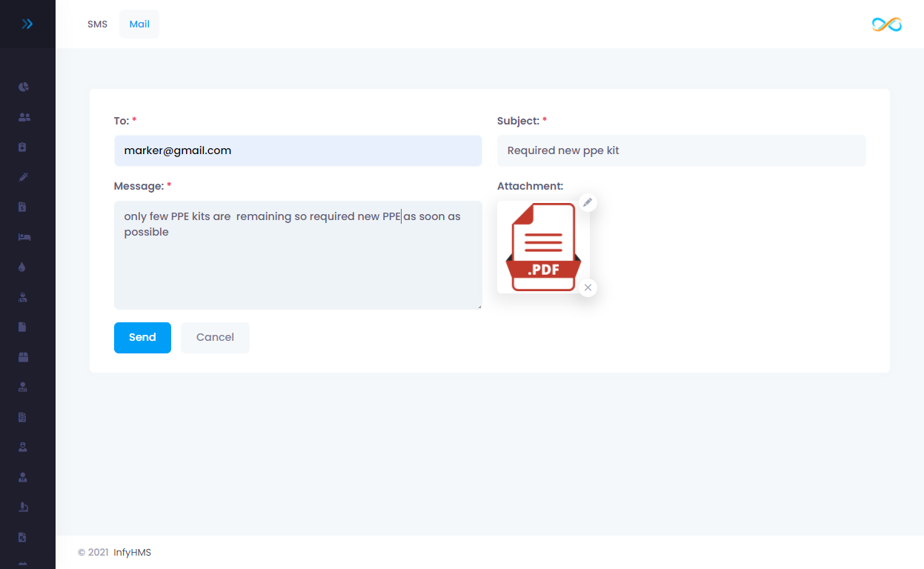Viewport: 924px width, 569px height.
Task: Switch to the SMS tab
Action: pos(97,24)
